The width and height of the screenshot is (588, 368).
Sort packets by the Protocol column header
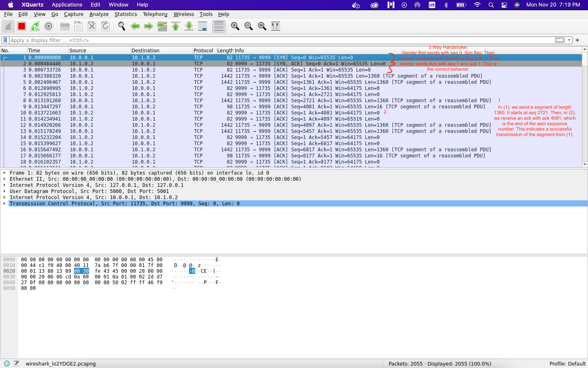click(204, 50)
